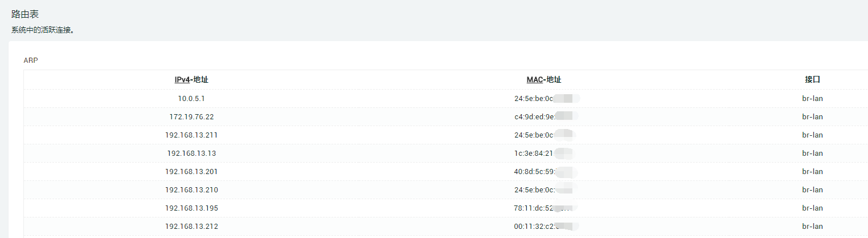Click the IPv4-地址 column header
The width and height of the screenshot is (868, 238).
[191, 80]
